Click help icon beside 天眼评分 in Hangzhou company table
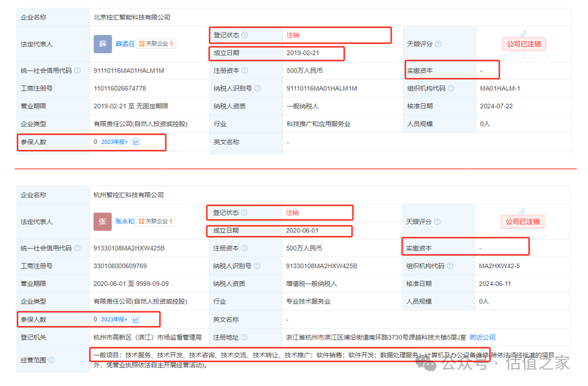 click(x=437, y=222)
